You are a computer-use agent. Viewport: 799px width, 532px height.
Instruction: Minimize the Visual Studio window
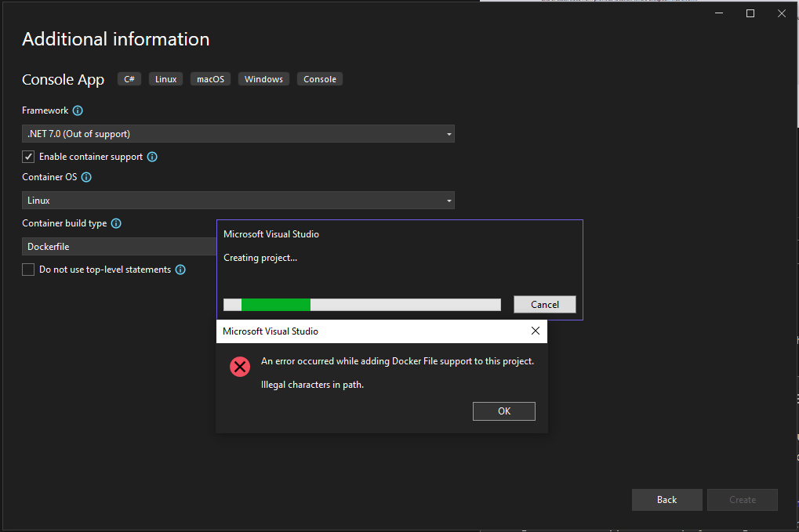(x=719, y=13)
